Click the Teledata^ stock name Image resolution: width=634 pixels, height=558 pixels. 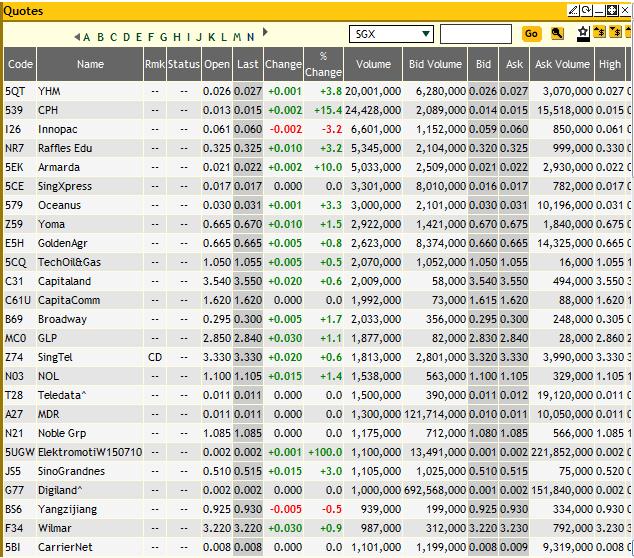click(62, 395)
